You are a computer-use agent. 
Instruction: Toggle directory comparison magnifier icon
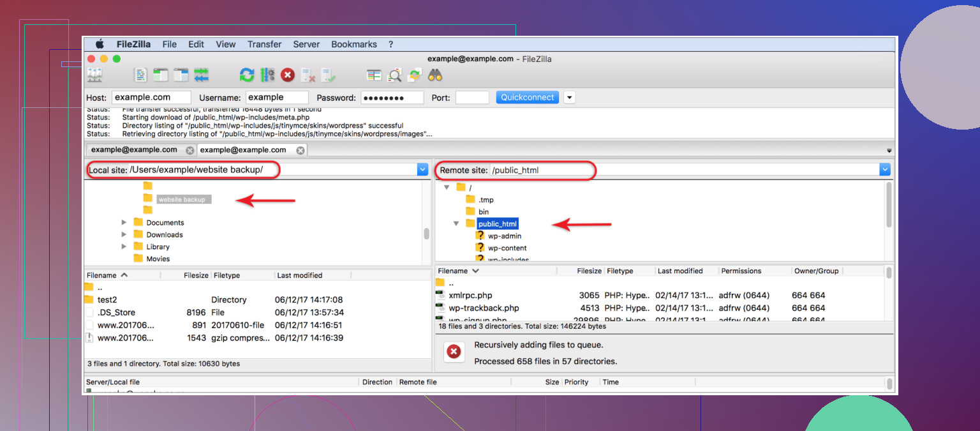click(x=395, y=75)
